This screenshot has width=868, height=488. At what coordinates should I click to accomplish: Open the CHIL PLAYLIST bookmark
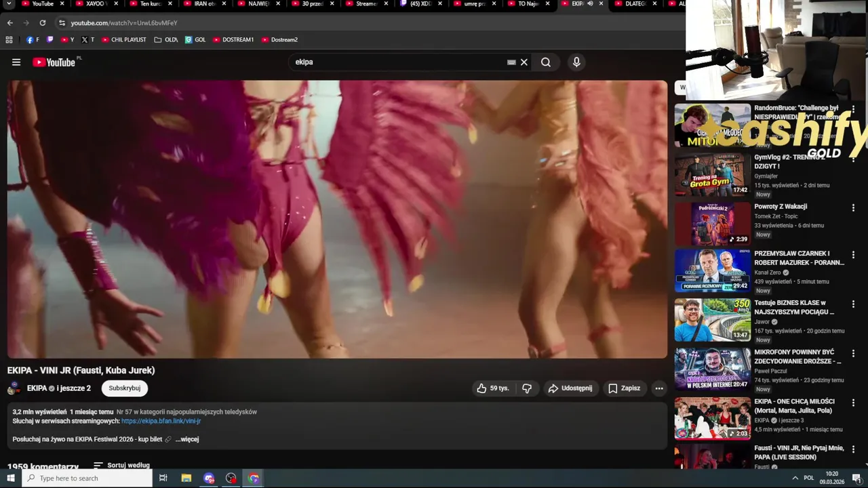(124, 40)
